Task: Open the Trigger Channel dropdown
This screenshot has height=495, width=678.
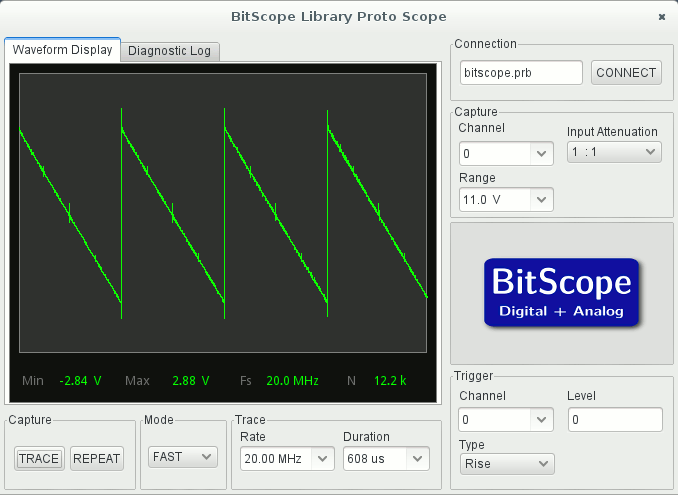Action: coord(506,419)
